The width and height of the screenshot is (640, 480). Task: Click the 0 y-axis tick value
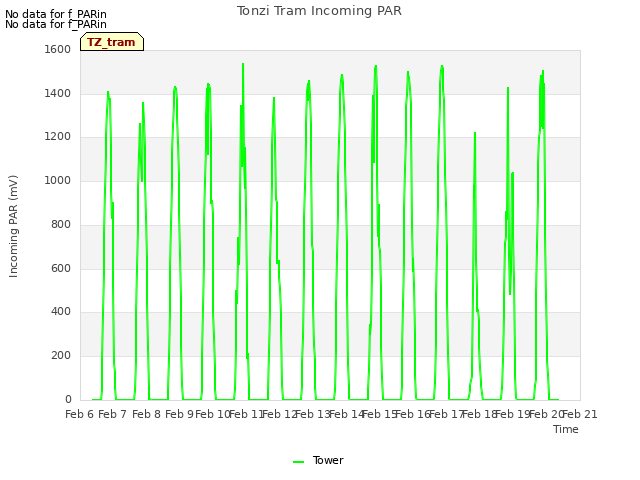(68, 400)
